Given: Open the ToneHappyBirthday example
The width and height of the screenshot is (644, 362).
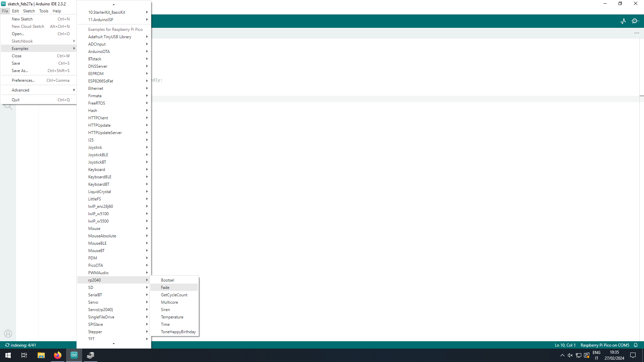Looking at the screenshot, I should click(x=174, y=332).
